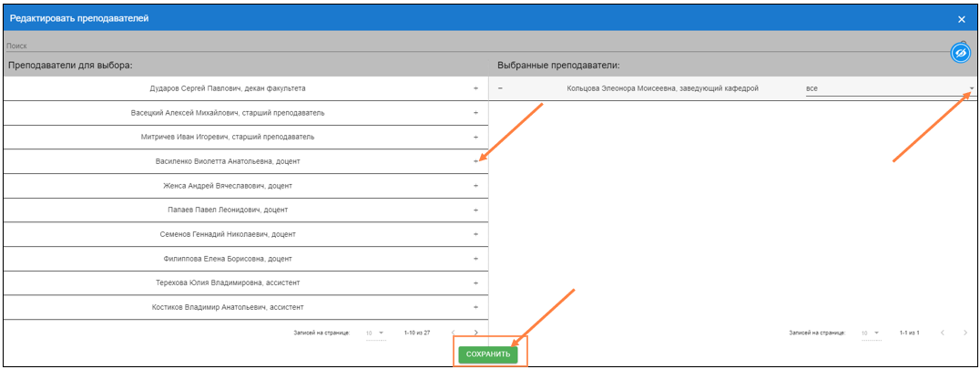Image resolution: width=980 pixels, height=369 pixels.
Task: Add Папаев Павел Леонидович with plus icon
Action: [475, 210]
